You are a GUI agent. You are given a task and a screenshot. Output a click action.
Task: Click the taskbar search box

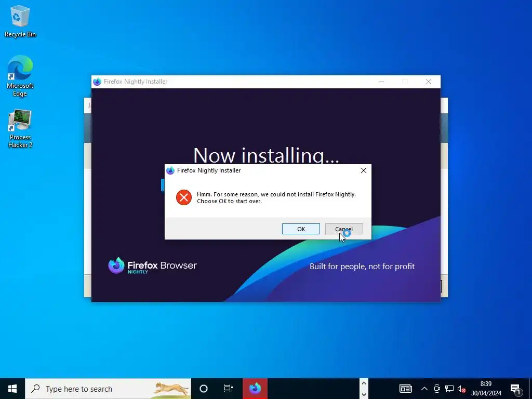pos(108,389)
